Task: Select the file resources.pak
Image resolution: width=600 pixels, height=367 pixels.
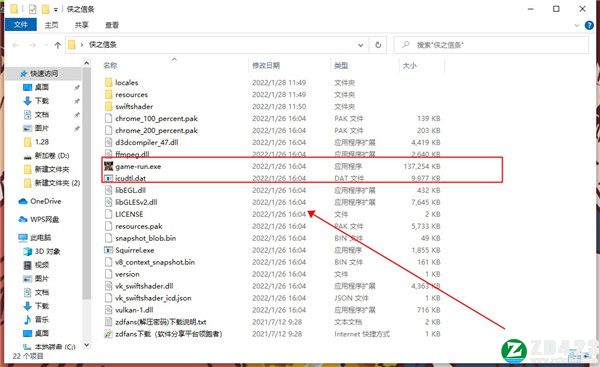Action: (139, 226)
